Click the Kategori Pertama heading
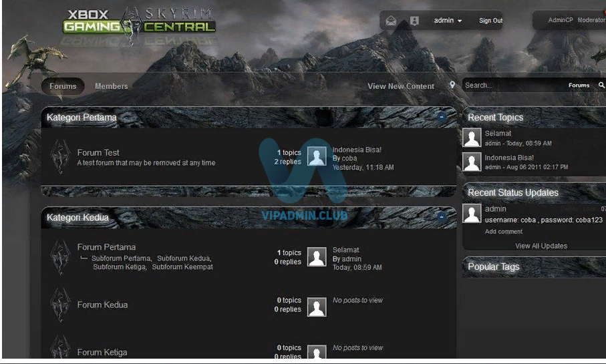The width and height of the screenshot is (606, 364). (x=82, y=117)
